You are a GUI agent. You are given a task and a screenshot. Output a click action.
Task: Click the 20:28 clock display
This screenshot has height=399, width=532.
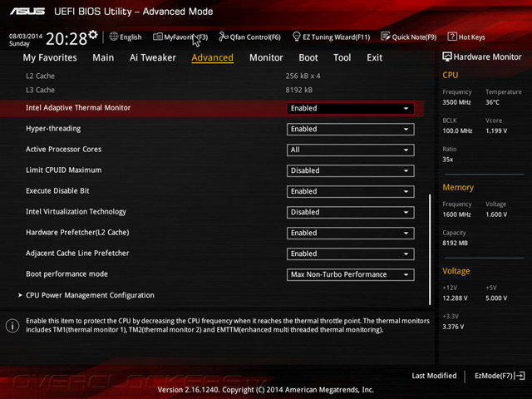(x=66, y=39)
